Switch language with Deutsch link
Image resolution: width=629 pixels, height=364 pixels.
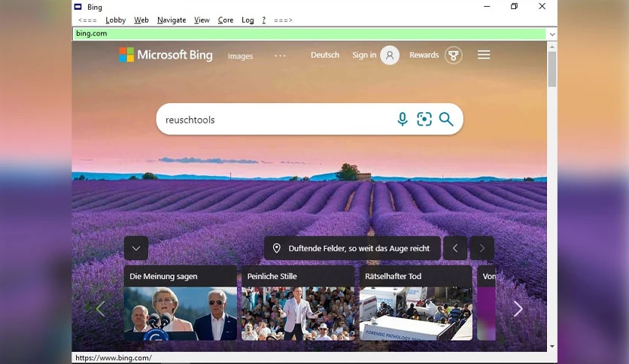click(x=325, y=55)
